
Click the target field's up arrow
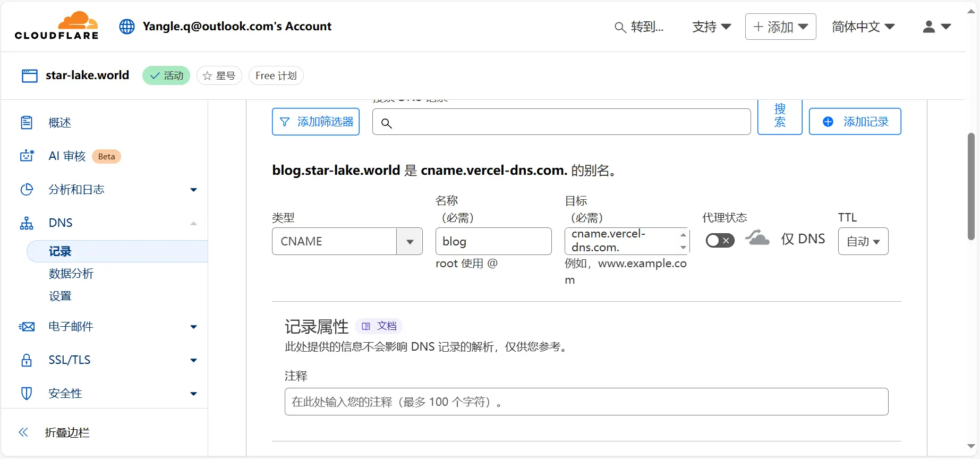[683, 234]
